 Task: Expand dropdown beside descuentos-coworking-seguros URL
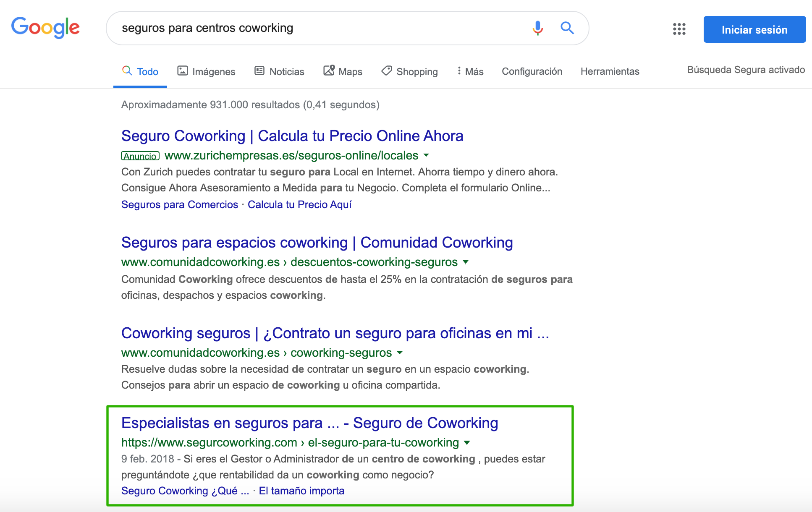click(x=465, y=262)
